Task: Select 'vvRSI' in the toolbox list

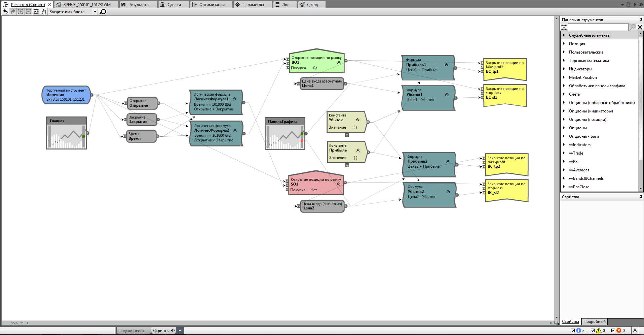Action: tap(574, 162)
